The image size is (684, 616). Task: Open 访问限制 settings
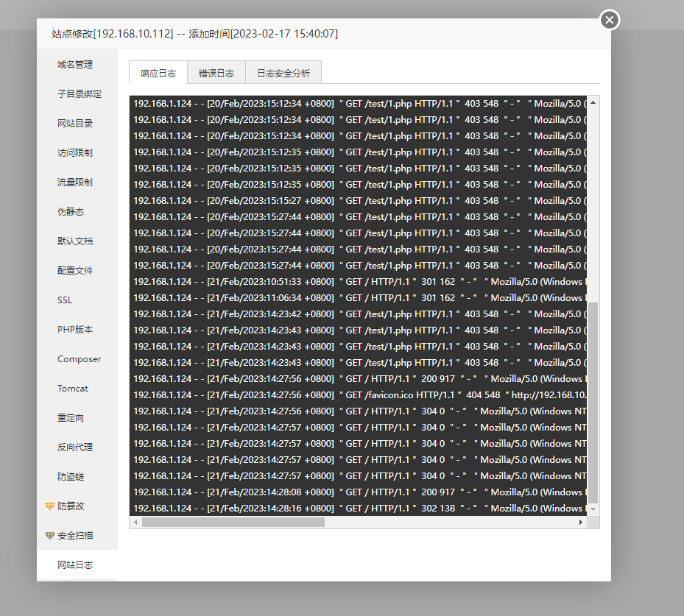75,153
